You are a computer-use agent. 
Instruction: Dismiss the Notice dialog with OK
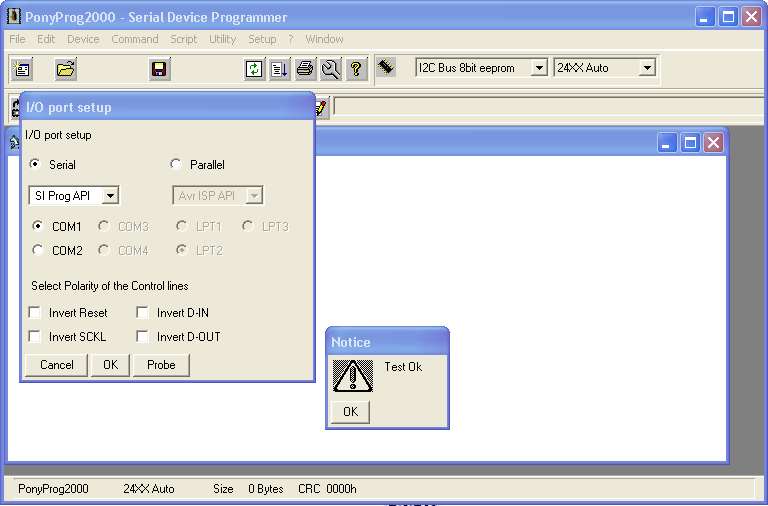coord(350,412)
